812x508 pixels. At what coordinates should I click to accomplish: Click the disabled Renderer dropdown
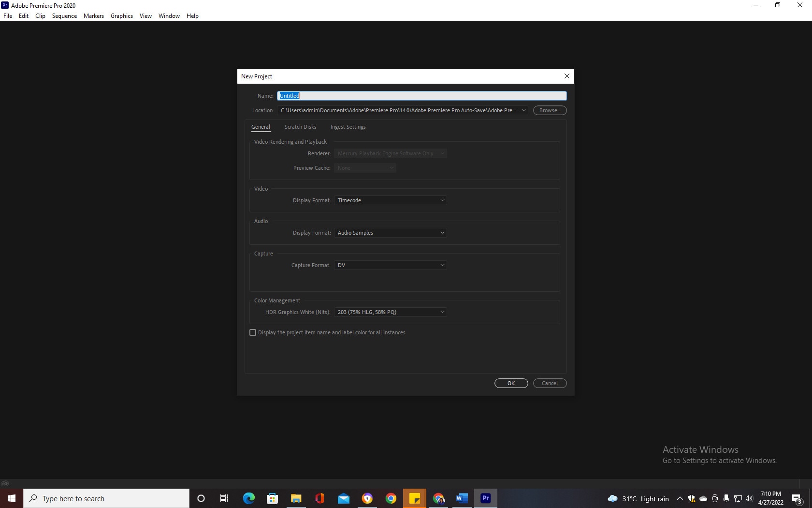coord(391,153)
